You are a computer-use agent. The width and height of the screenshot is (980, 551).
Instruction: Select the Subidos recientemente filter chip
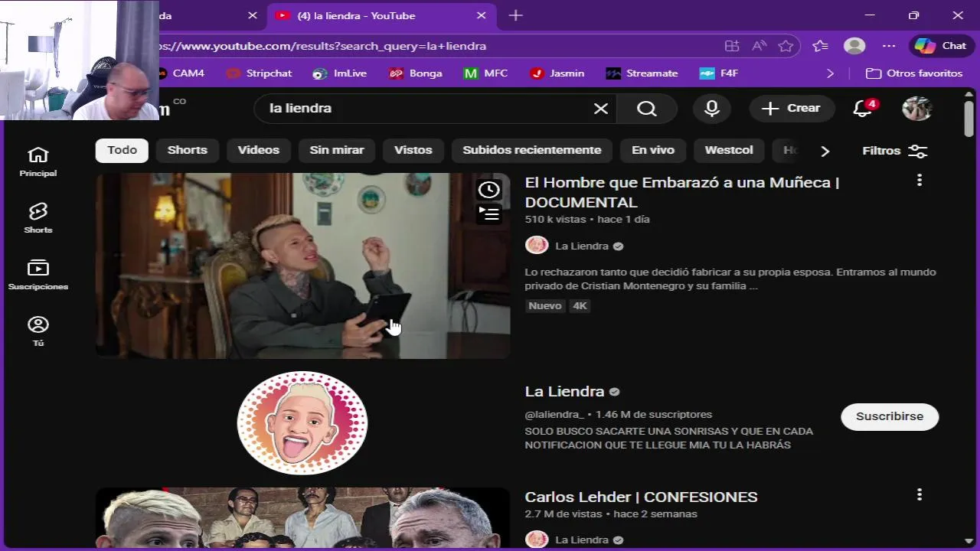(x=532, y=150)
